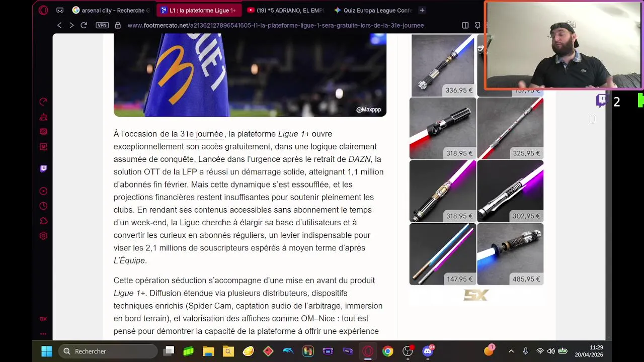Click the Ligue 1 flag article image

click(250, 75)
